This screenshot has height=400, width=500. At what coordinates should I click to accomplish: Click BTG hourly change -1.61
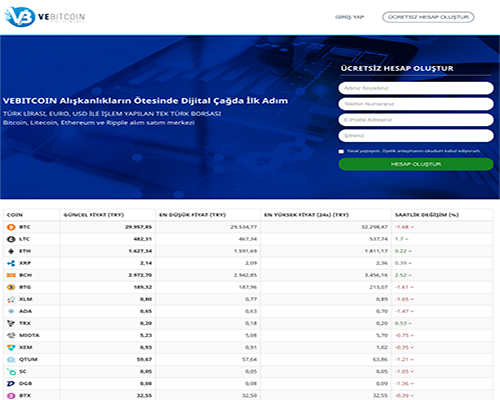coord(402,287)
